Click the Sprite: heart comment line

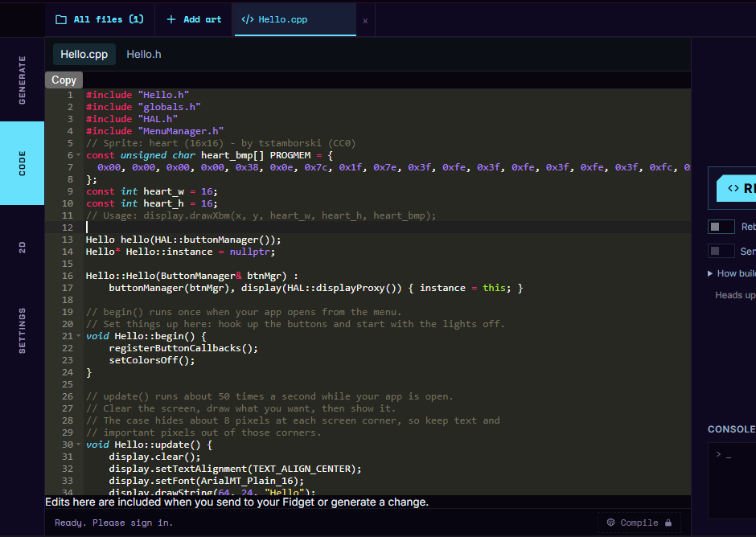[x=221, y=143]
